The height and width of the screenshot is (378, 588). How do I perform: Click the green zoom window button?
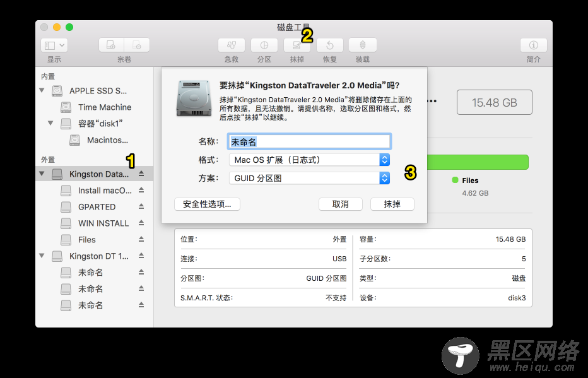click(x=69, y=27)
